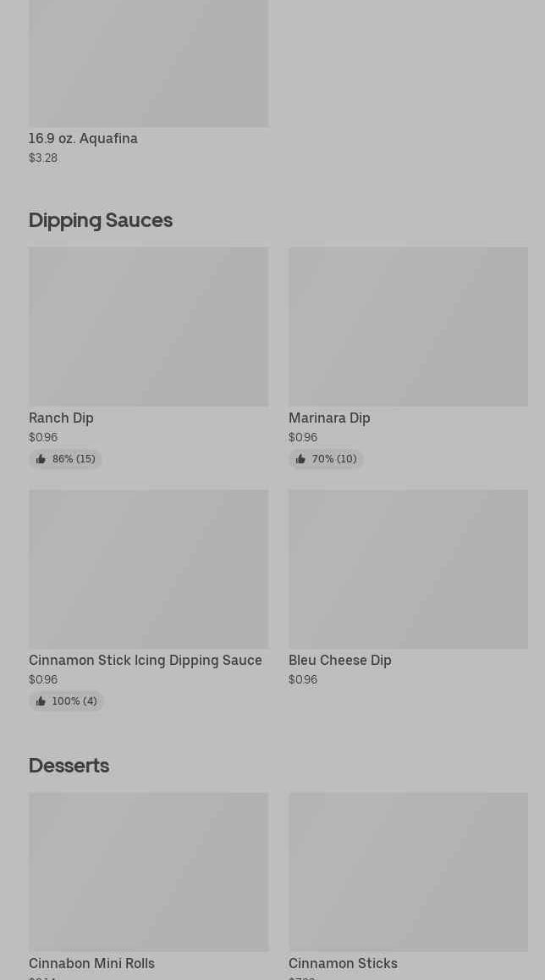Viewport: 545px width, 980px height.
Task: Click thumbs-up icon under Cinnamon Stick Icing
Action: (41, 701)
